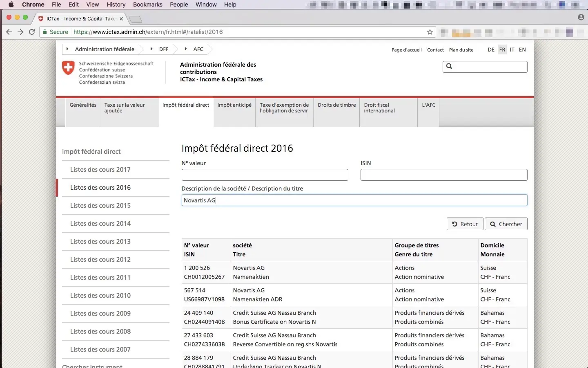This screenshot has height=368, width=588.
Task: Close the ICTax browser tab
Action: [x=121, y=19]
